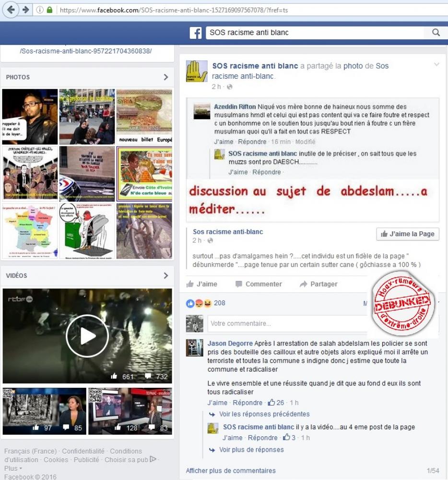Viewport: 448px width, 480px height.
Task: Open the commenter avatar beside comment box
Action: click(x=194, y=324)
